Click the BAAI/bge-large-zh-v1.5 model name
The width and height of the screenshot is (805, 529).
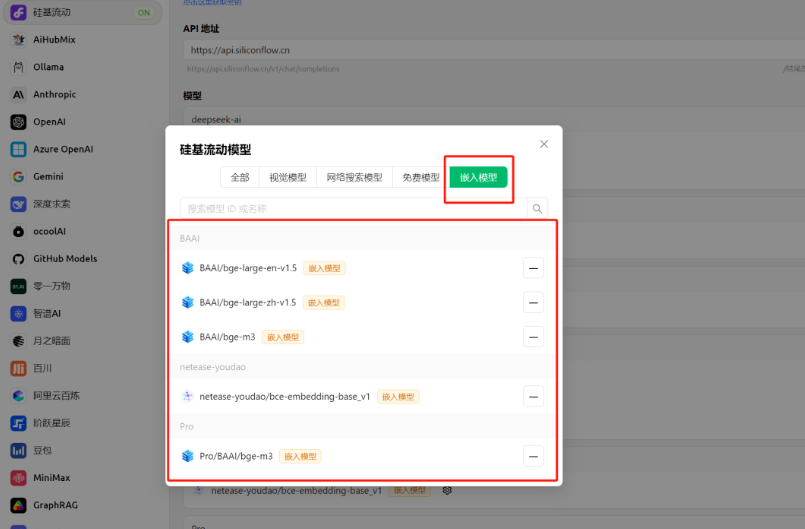pos(248,303)
